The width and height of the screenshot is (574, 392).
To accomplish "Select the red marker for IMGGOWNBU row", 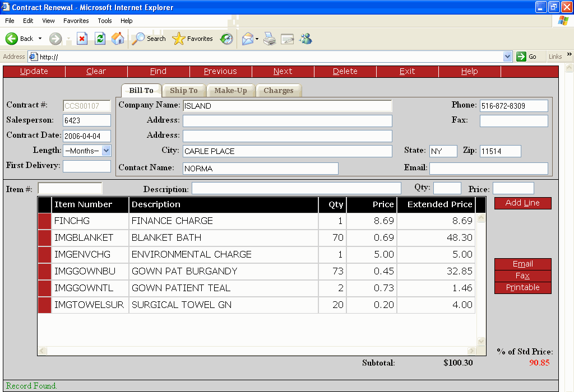I will coord(44,272).
